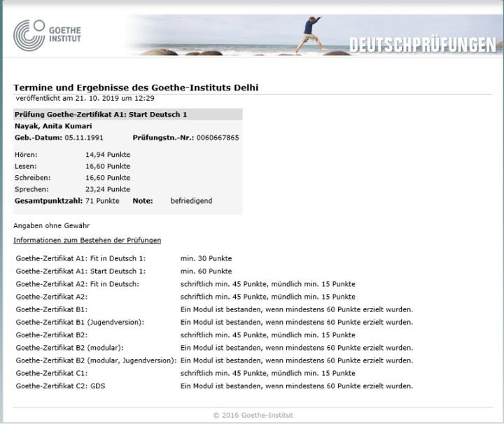
Task: Click the Hören score 14,94 Punkte
Action: coord(108,155)
